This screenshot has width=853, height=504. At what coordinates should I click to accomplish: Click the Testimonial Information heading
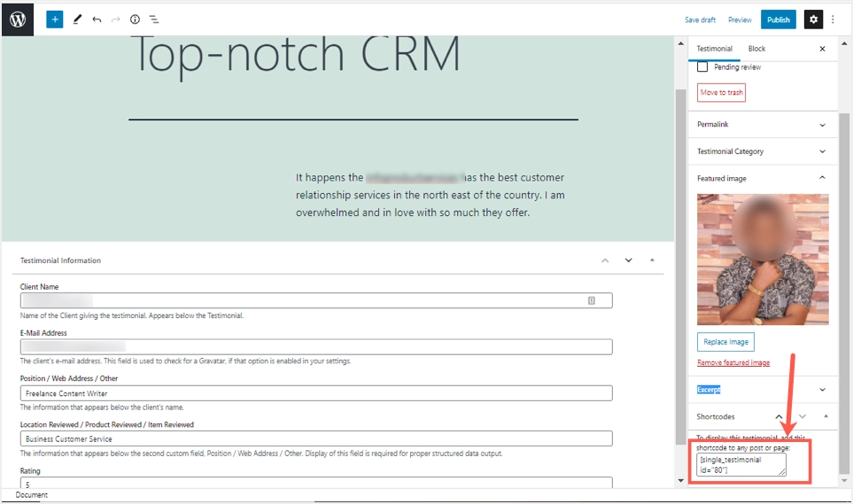tap(60, 260)
